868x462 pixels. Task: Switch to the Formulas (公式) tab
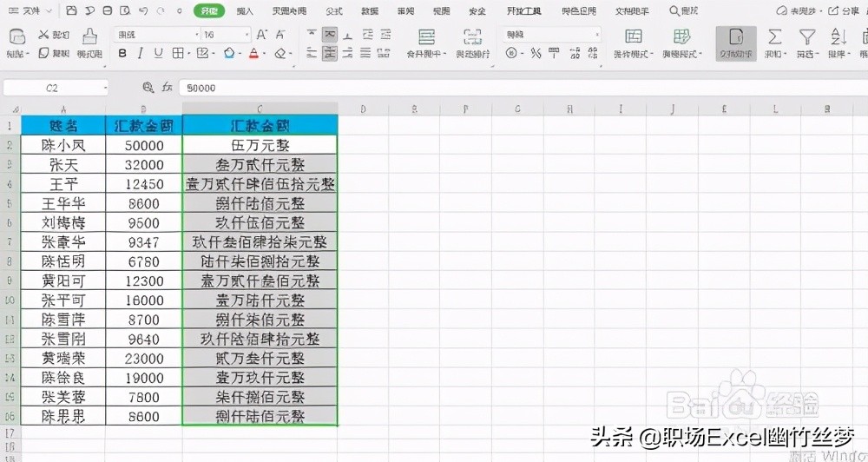click(x=334, y=10)
